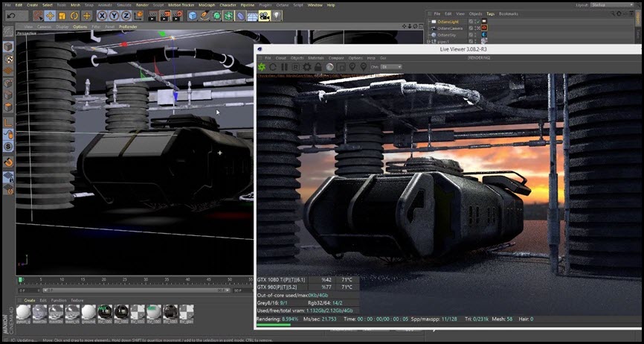Click the green array modeling objects icon
This screenshot has width=644, height=344.
pos(228,16)
